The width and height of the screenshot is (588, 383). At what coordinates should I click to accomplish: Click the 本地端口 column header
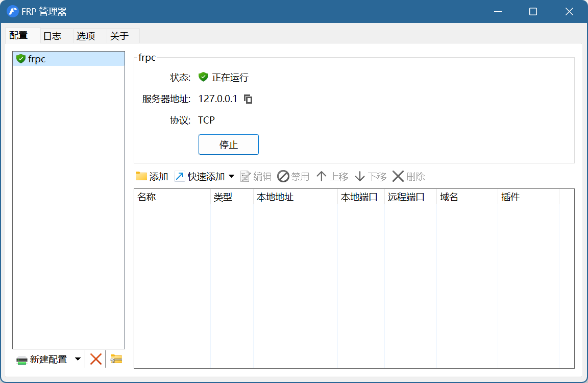pyautogui.click(x=359, y=197)
